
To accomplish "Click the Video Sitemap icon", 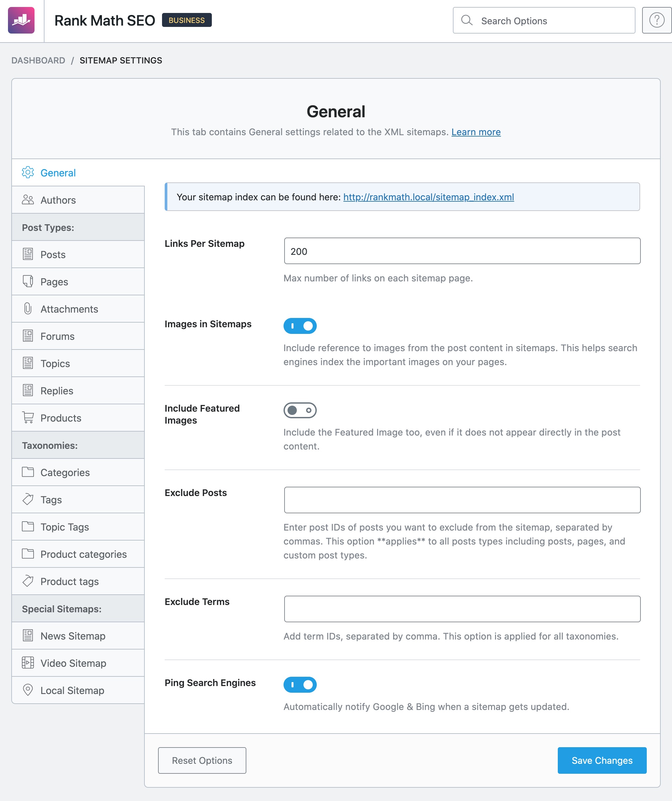I will (x=27, y=663).
